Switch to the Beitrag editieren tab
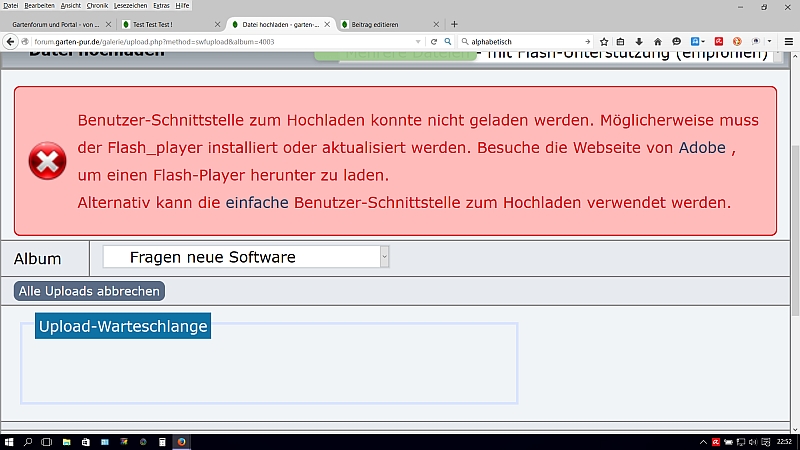This screenshot has height=450, width=800. (x=382, y=23)
